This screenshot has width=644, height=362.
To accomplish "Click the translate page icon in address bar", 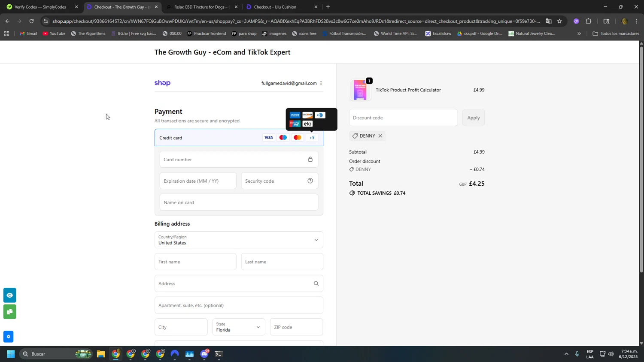I will point(548,21).
